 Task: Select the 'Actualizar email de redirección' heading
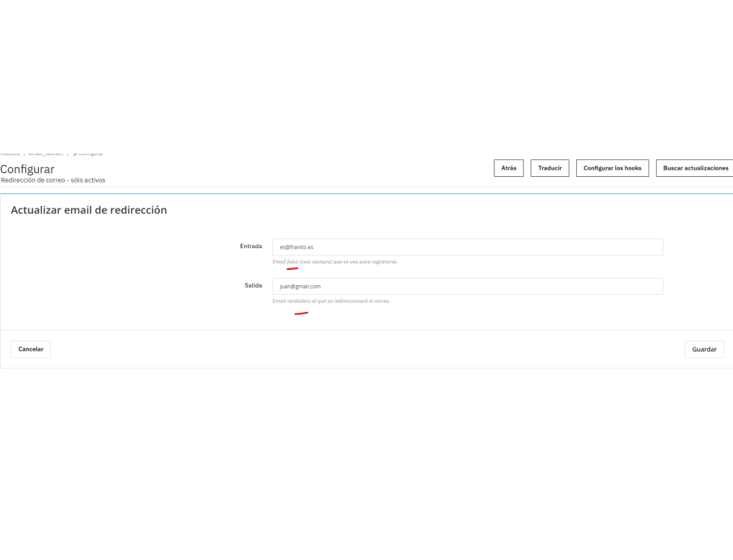(x=89, y=210)
